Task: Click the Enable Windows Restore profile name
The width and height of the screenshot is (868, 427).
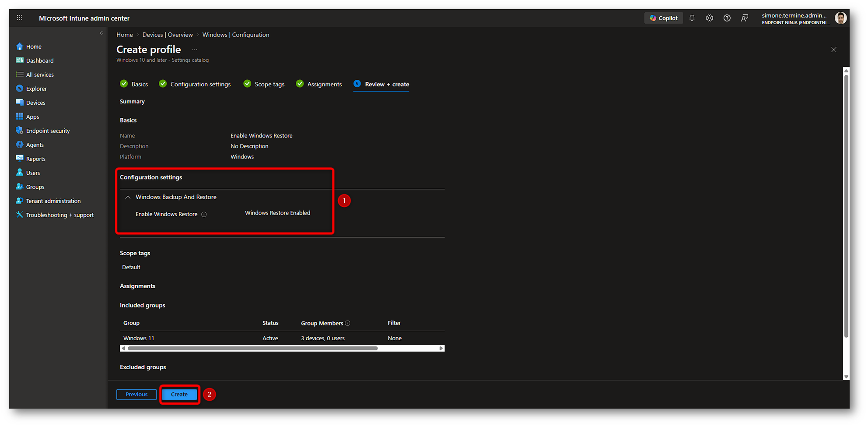Action: pyautogui.click(x=262, y=136)
